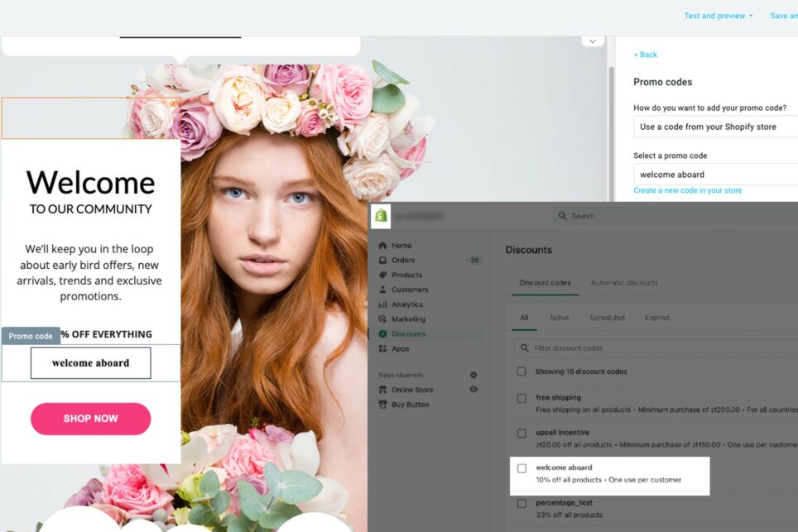
Task: Select the Marketing megaphone icon
Action: tap(383, 319)
